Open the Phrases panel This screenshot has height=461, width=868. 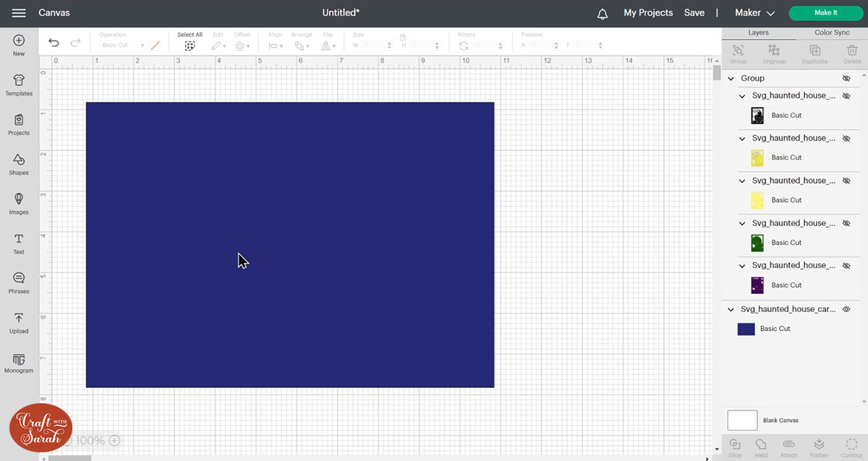pyautogui.click(x=19, y=283)
